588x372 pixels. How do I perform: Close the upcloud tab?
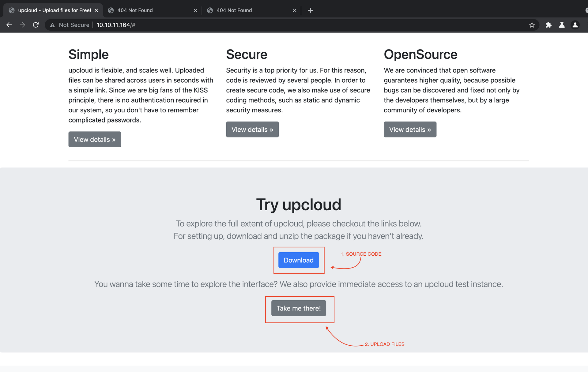coord(96,10)
